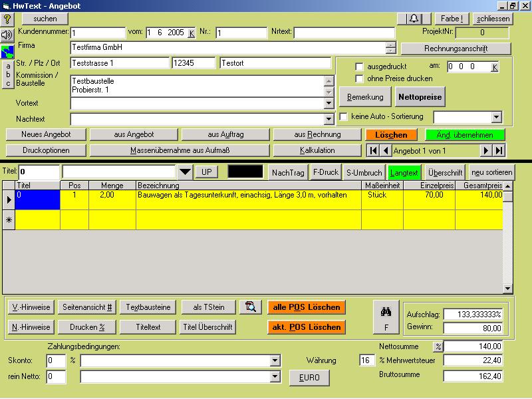Open Druckoptionen
Screen dimensions: 532x399
46,150
